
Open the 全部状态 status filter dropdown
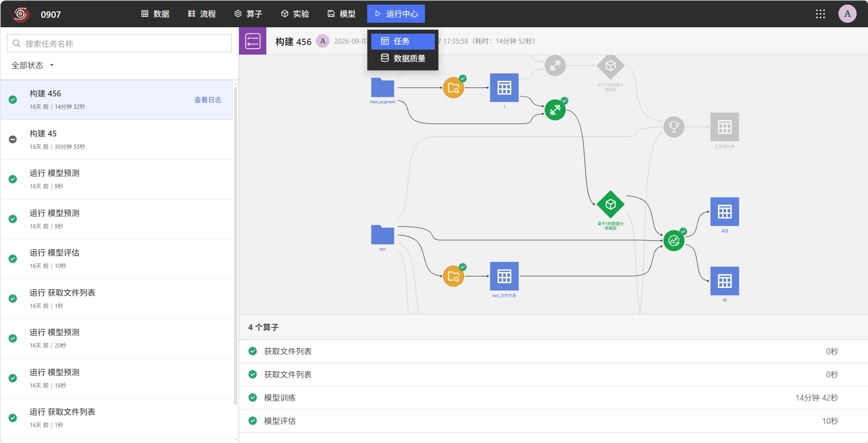click(x=33, y=65)
